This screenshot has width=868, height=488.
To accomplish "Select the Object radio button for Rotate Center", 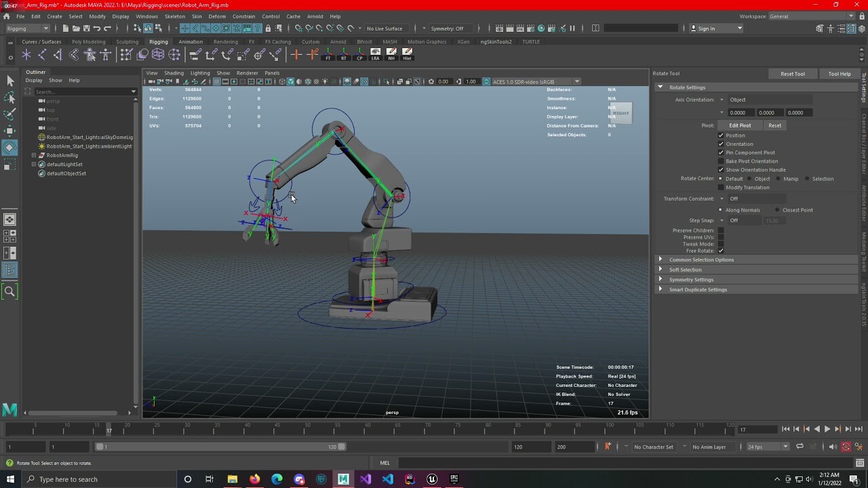I will pos(749,179).
